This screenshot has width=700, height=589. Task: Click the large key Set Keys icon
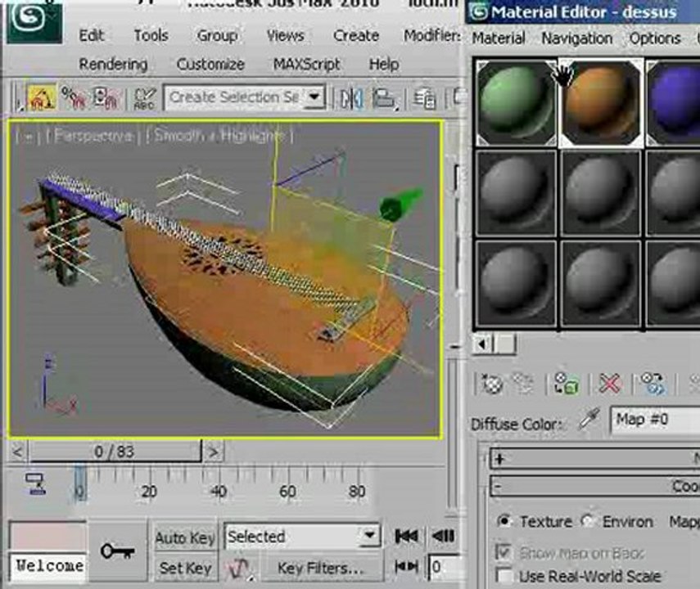117,551
